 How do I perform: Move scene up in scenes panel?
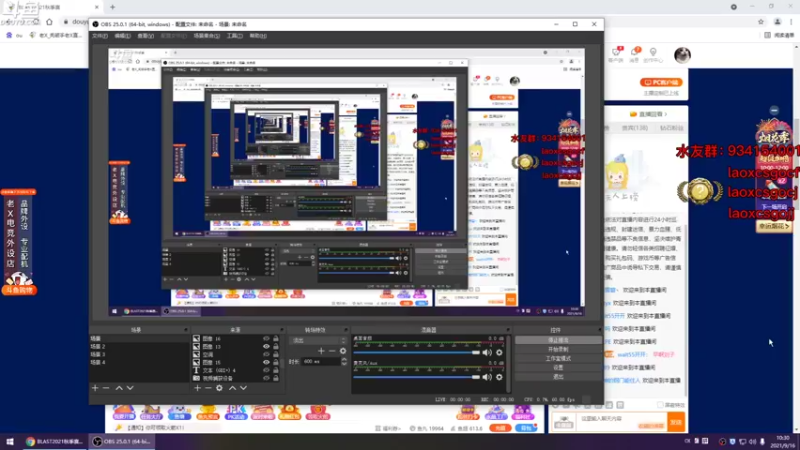click(x=119, y=388)
